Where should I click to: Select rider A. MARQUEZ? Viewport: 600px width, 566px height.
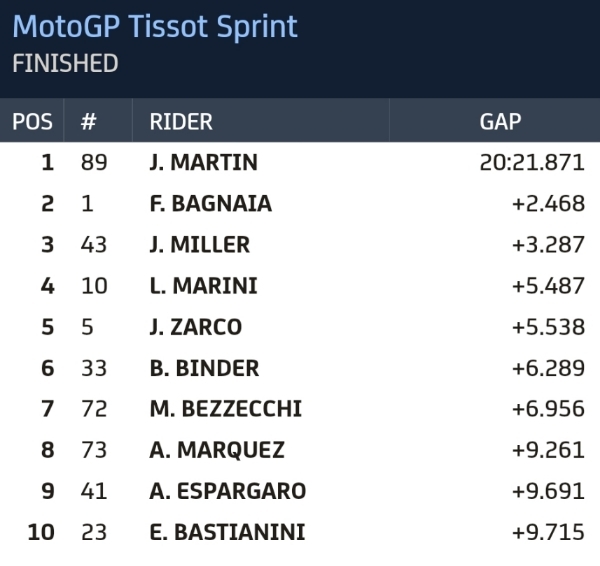coord(216,450)
